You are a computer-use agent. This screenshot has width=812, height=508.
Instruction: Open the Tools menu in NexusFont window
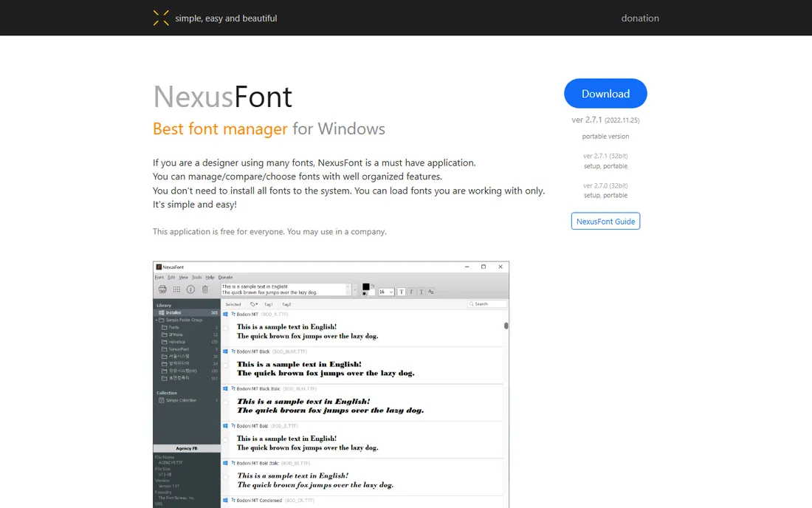(x=197, y=278)
